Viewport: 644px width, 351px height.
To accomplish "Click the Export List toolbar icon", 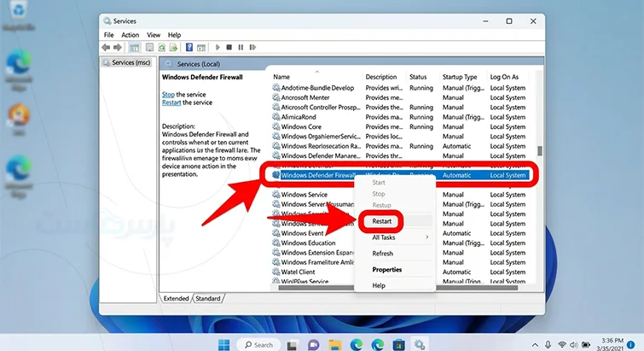I will (x=173, y=48).
